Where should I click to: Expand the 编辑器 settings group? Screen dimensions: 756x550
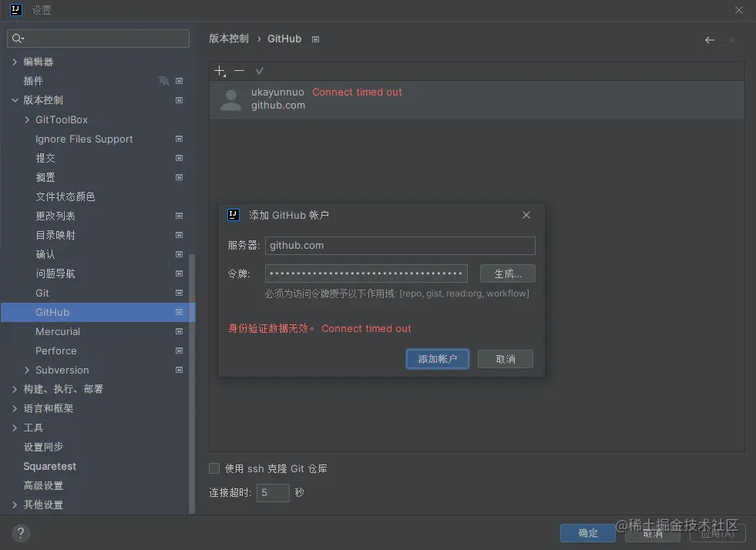(15, 62)
